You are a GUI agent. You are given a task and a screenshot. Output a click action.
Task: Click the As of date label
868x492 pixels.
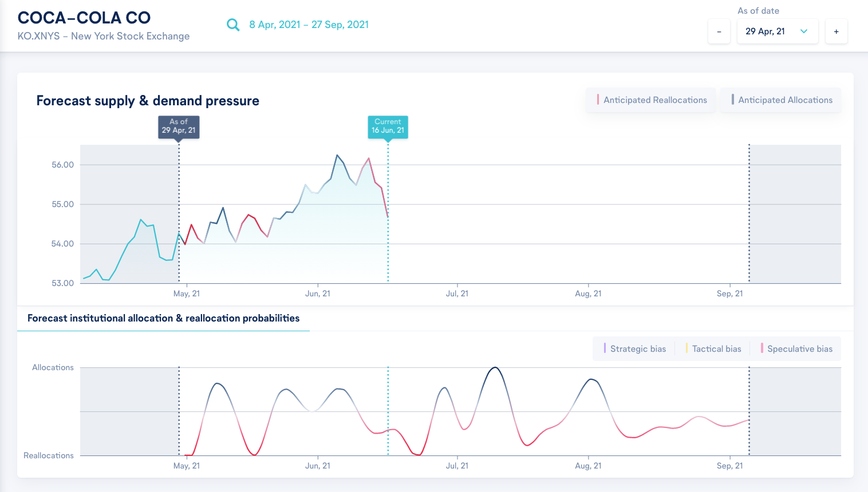(758, 11)
